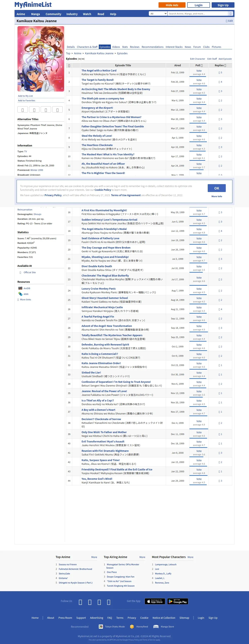Click the Hide Ads button
The image size is (249, 644).
tap(172, 5)
